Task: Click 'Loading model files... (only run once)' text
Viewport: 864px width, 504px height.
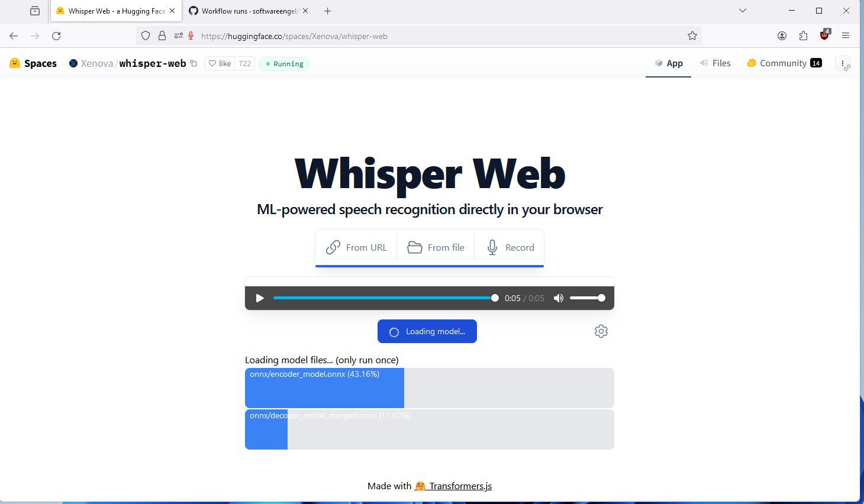Action: pyautogui.click(x=322, y=360)
